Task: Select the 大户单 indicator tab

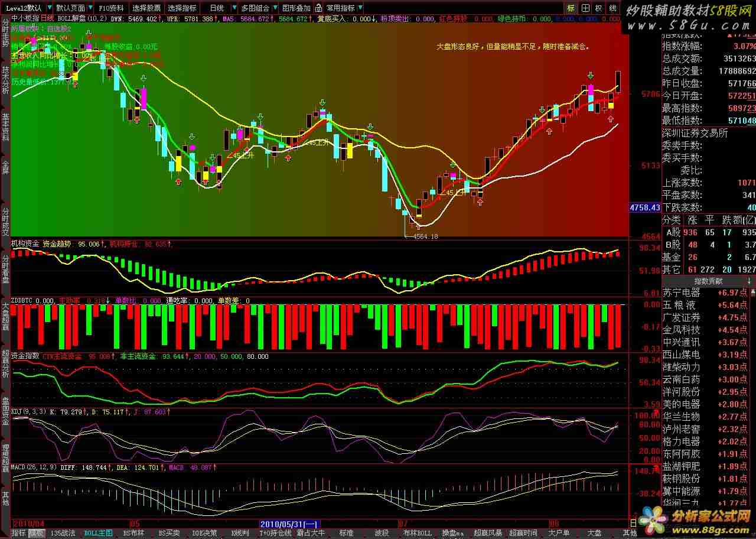Action: coord(559,533)
